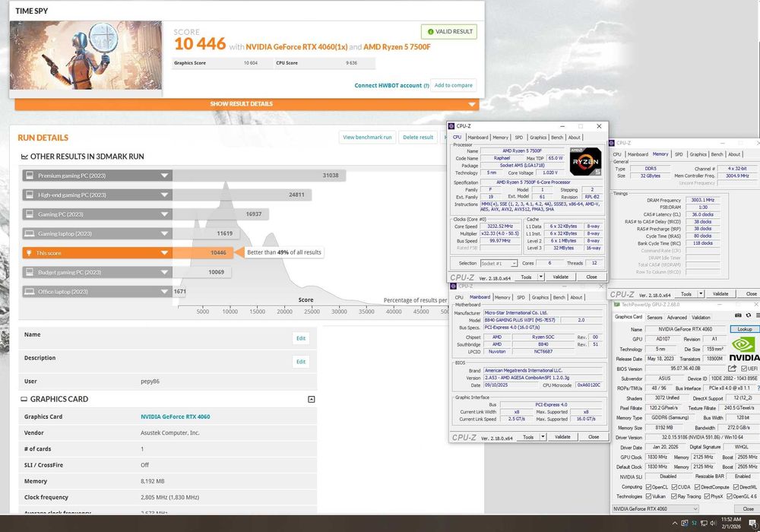The height and width of the screenshot is (532, 760).
Task: Click chart icon beside Other Results heading
Action: tap(24, 157)
